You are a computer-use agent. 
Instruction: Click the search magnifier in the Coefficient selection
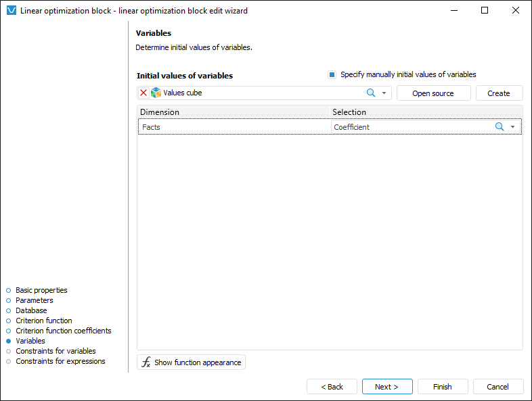coord(500,127)
